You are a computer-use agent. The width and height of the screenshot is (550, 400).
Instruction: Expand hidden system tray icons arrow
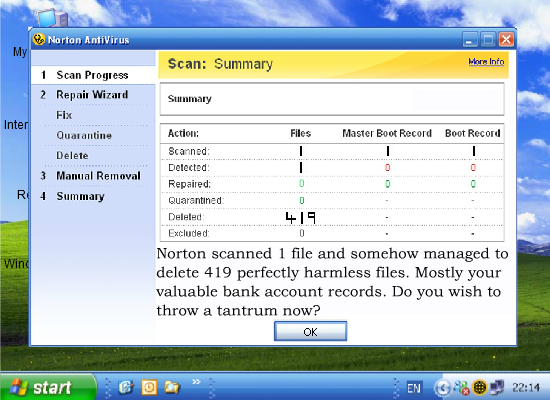pyautogui.click(x=443, y=388)
